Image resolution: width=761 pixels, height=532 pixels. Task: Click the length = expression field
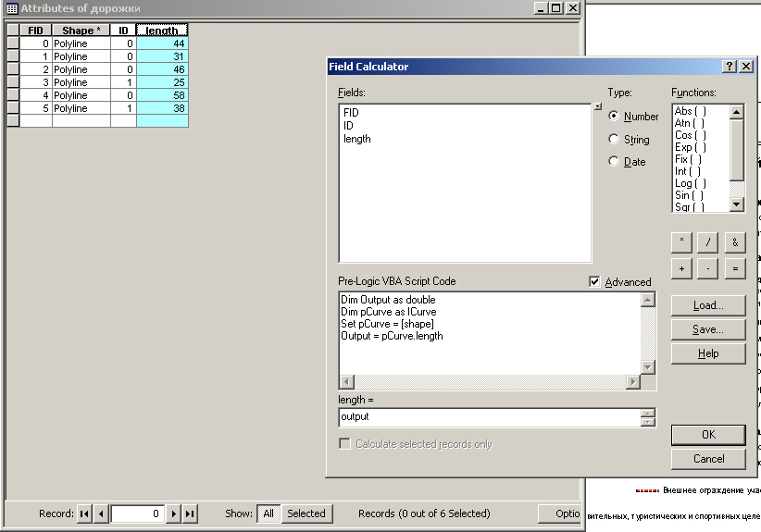490,417
